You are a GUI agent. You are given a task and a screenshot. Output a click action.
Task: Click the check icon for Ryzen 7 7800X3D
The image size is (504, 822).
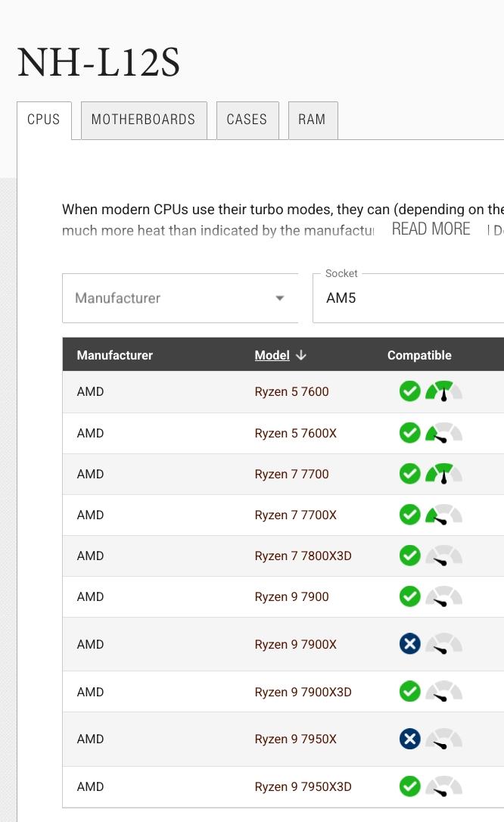409,556
